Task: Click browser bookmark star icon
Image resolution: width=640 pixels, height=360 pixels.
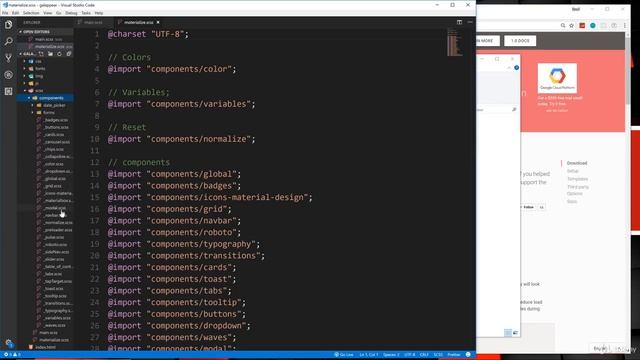Action: pos(572,26)
